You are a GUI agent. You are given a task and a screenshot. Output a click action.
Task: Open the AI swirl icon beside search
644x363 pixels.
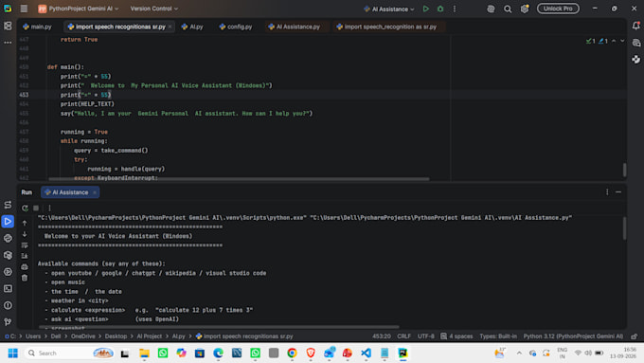click(491, 9)
